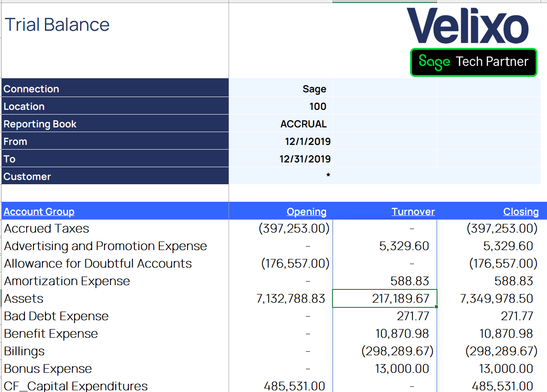Click the Bonus Expense turnover 13,000.00
The image size is (547, 392).
tap(402, 368)
